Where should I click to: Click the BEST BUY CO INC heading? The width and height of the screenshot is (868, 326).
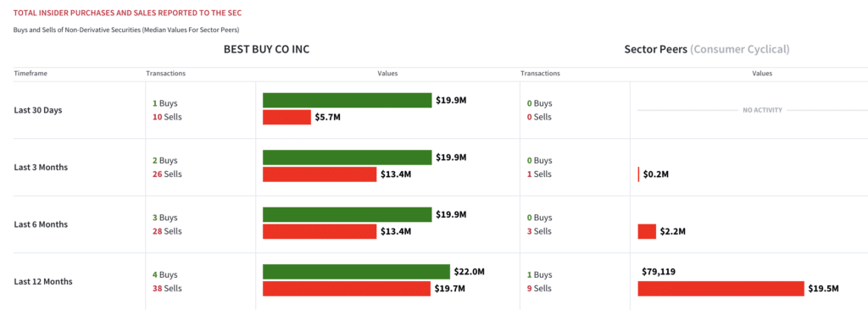[266, 49]
